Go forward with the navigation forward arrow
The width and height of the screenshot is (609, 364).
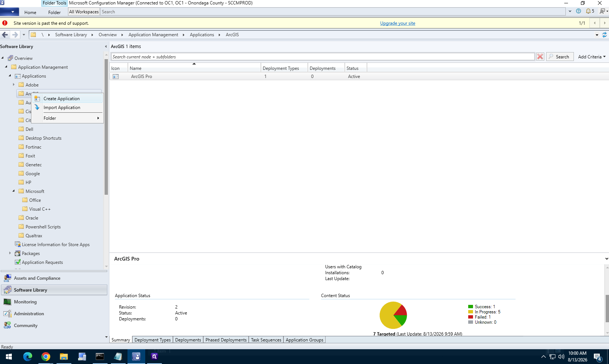[15, 35]
